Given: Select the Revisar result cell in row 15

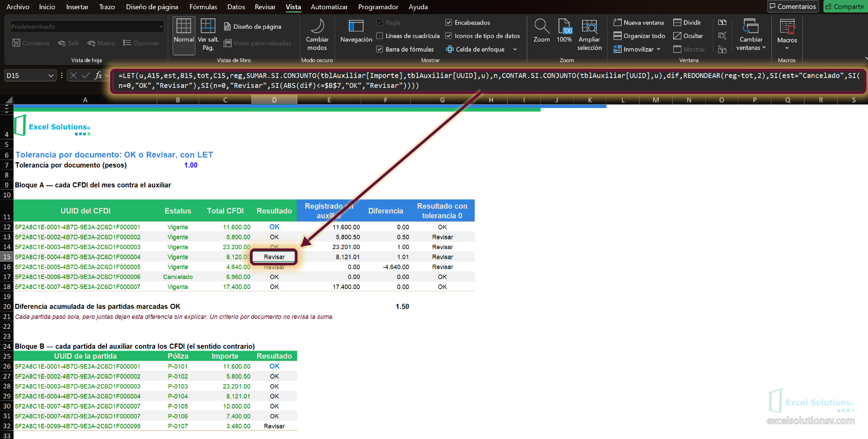Looking at the screenshot, I should click(x=274, y=257).
